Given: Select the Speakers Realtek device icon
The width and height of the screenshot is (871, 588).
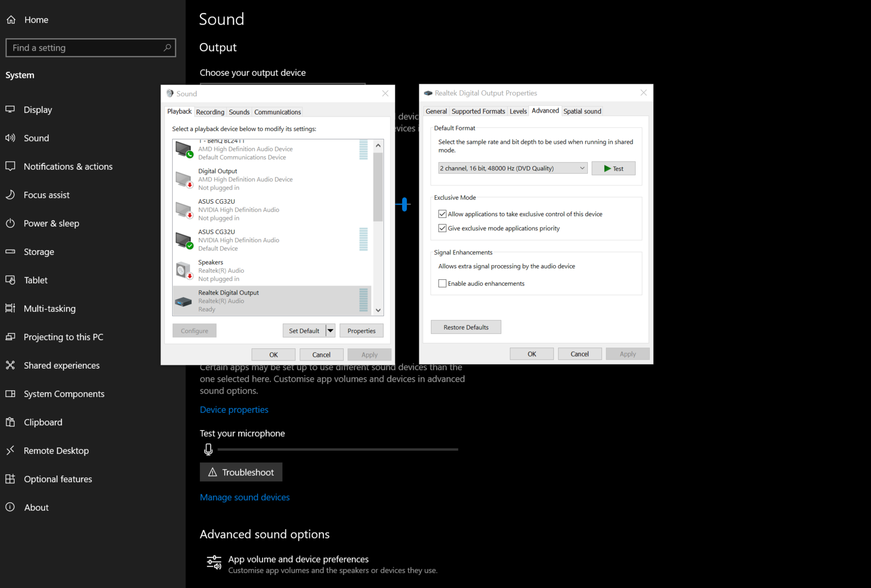Looking at the screenshot, I should click(x=184, y=270).
